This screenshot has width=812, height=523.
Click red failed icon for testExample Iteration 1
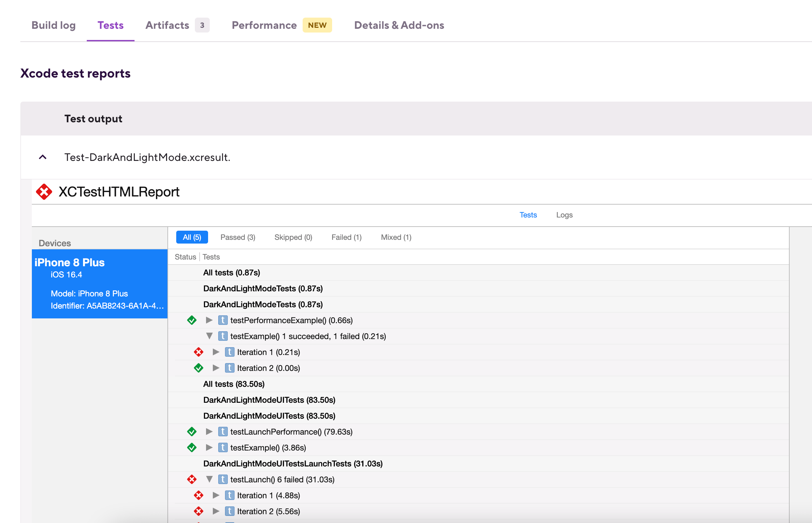pos(198,352)
